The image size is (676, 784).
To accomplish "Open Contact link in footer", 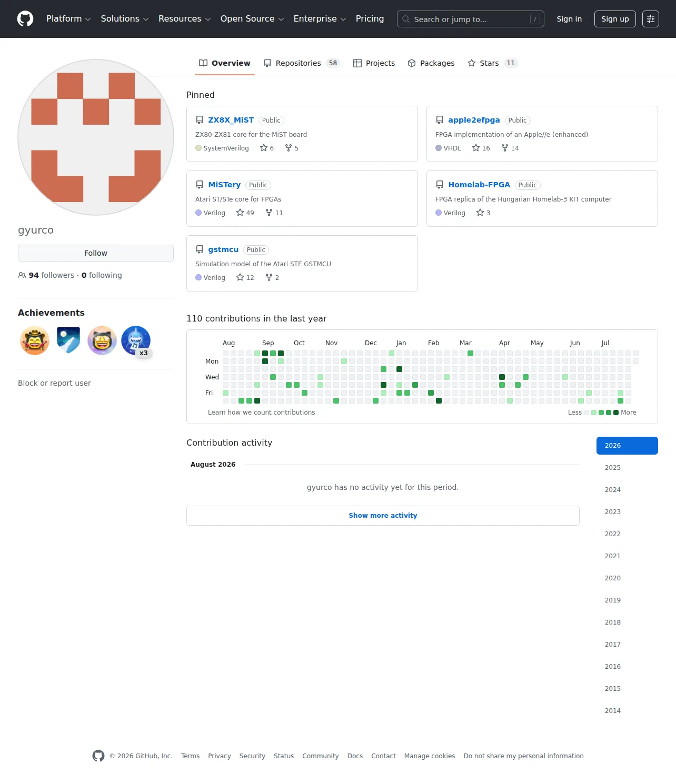I will (383, 756).
